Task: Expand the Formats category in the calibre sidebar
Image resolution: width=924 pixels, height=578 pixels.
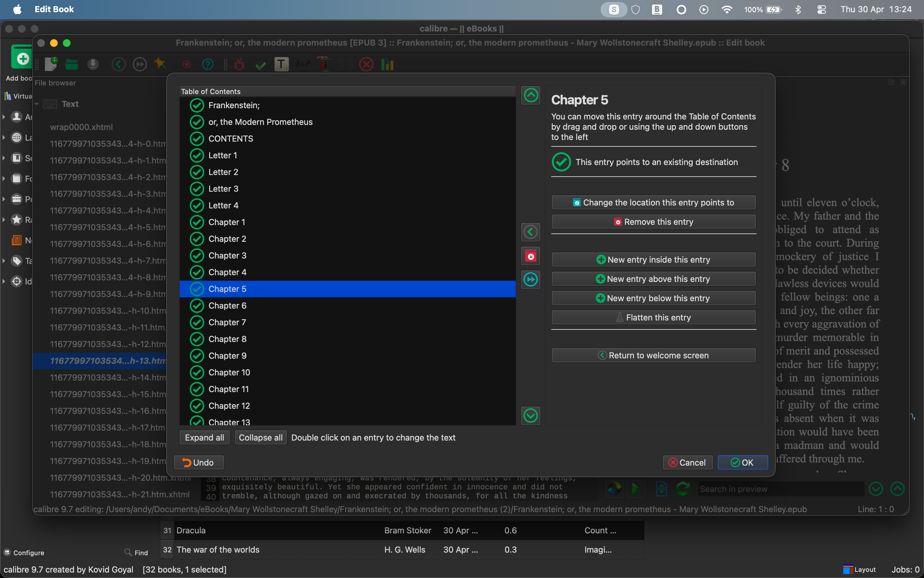Action: [4, 179]
